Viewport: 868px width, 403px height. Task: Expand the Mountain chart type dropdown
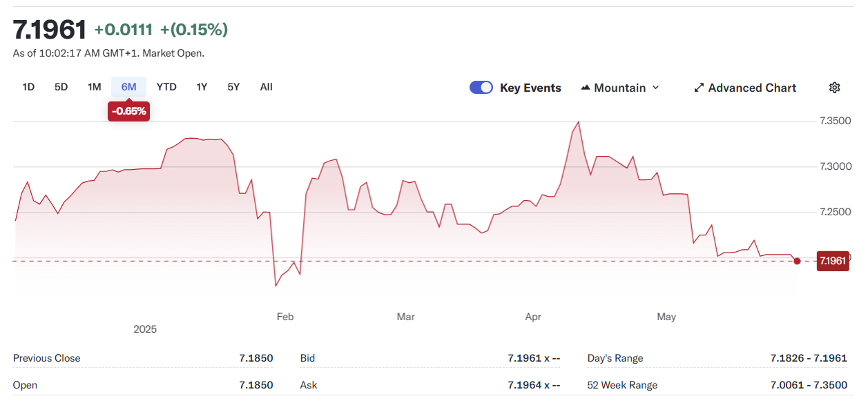tap(655, 88)
